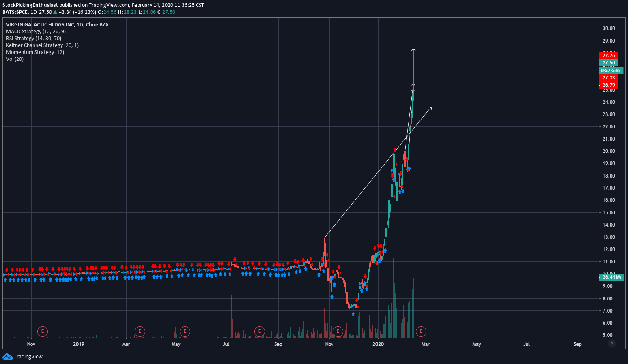628x364 pixels.
Task: Toggle the auto-scale 'A' button at axis corner
Action: [x=612, y=343]
